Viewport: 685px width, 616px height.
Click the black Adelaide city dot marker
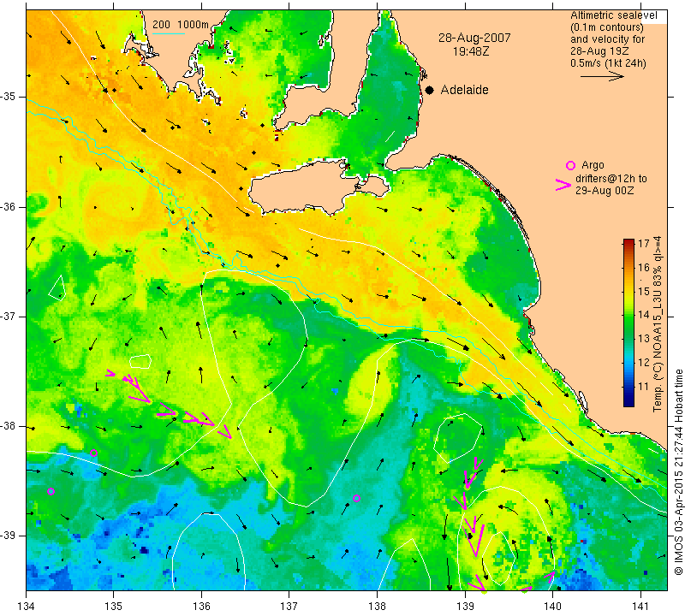pyautogui.click(x=430, y=91)
